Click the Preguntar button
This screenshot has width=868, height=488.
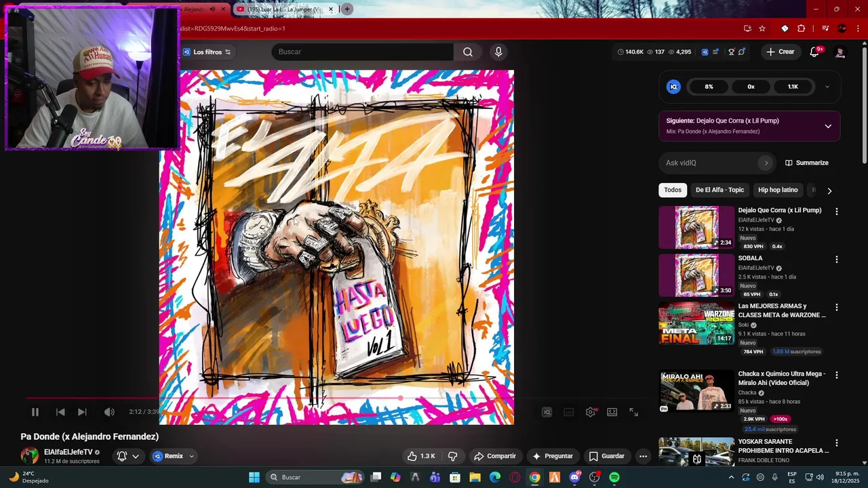(x=553, y=456)
